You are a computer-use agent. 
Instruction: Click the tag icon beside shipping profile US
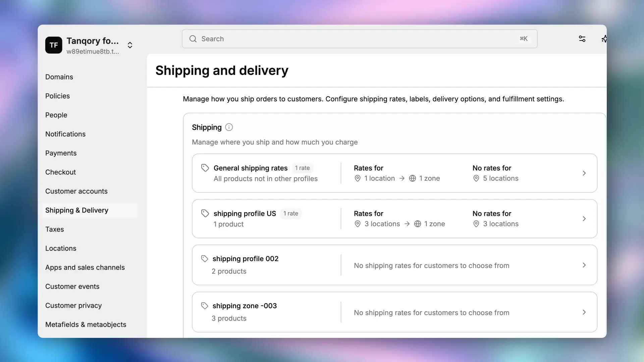click(205, 214)
